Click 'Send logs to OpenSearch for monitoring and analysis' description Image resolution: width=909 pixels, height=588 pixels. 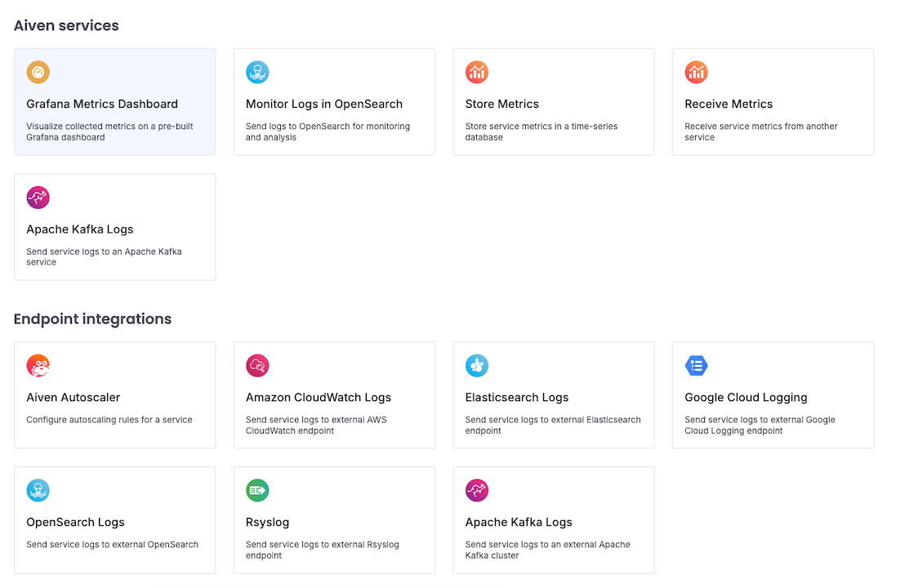coord(328,131)
